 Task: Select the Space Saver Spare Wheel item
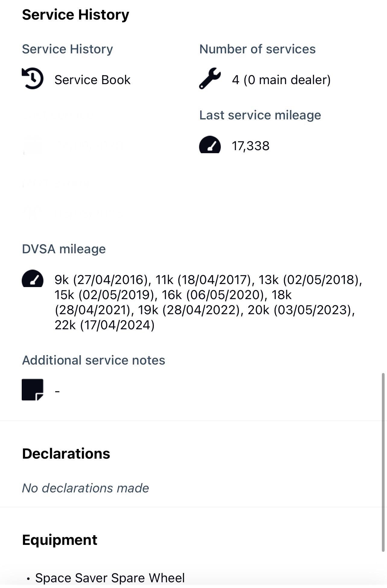[110, 578]
